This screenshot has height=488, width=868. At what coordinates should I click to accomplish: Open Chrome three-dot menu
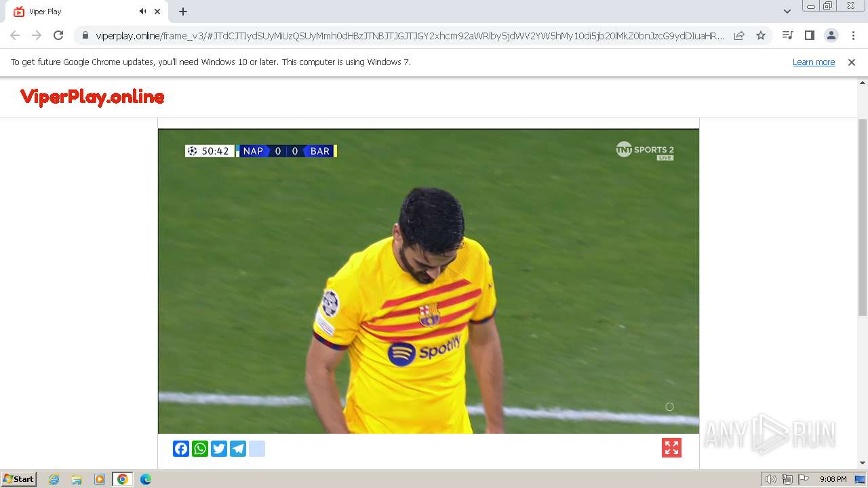(x=853, y=35)
